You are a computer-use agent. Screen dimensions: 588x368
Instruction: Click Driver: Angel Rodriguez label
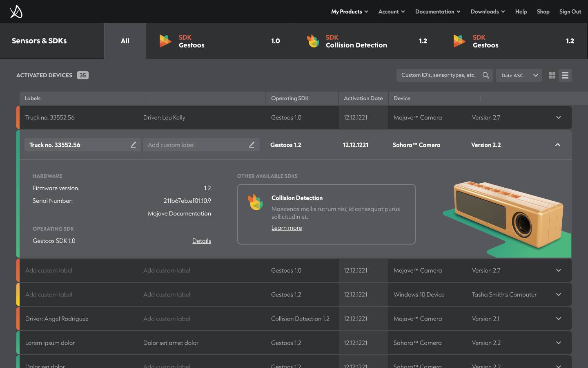(57, 319)
